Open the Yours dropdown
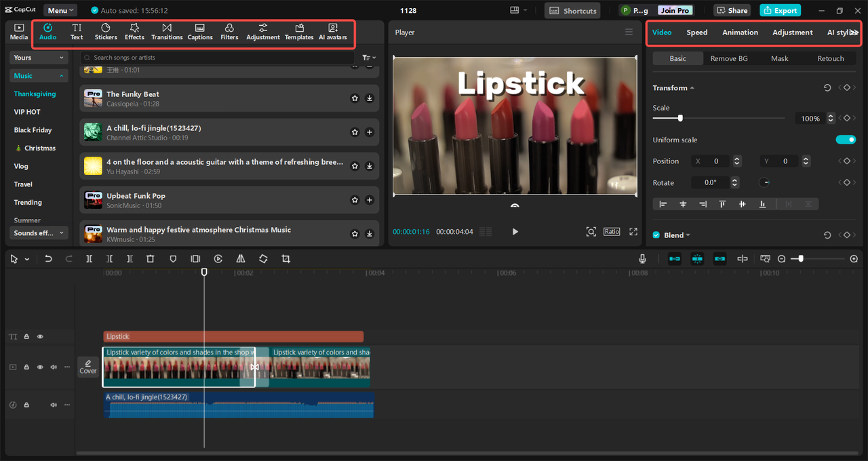This screenshot has height=461, width=868. 39,58
